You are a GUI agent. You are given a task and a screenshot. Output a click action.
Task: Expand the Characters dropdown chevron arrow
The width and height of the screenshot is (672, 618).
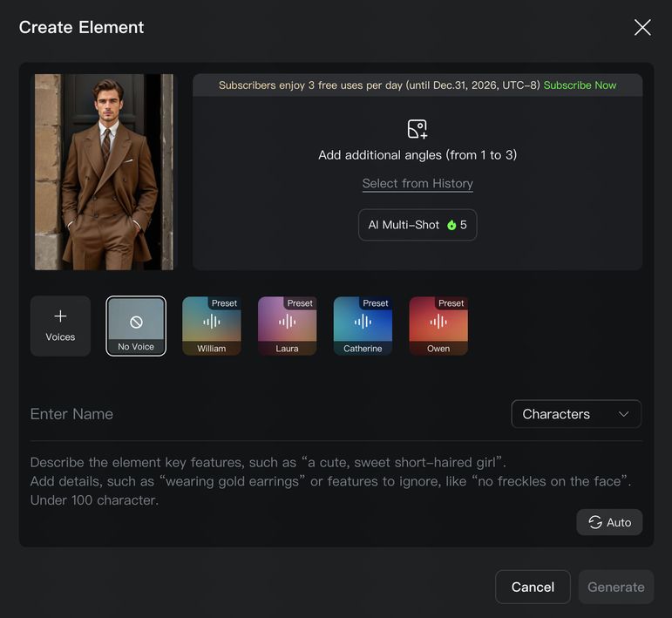tap(623, 414)
